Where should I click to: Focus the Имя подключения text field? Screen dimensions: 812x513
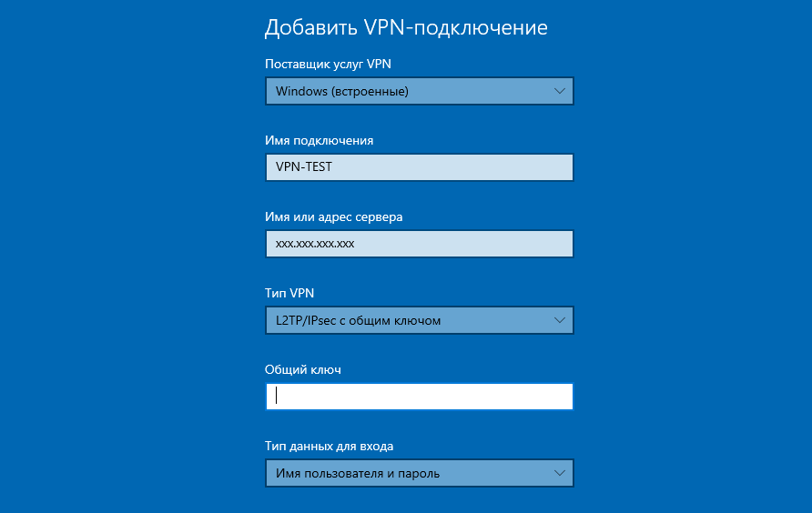pos(419,167)
